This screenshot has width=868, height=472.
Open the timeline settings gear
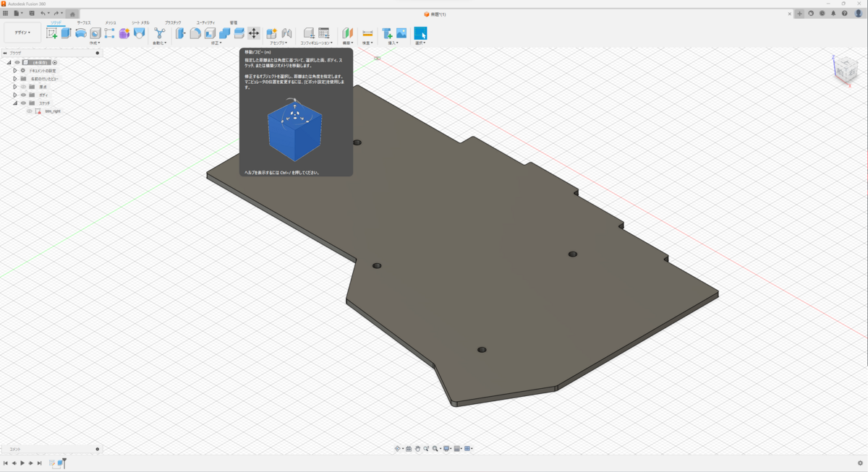pyautogui.click(x=860, y=463)
